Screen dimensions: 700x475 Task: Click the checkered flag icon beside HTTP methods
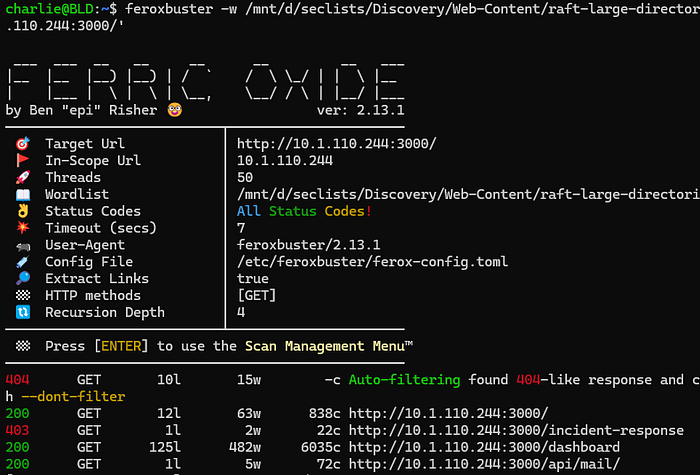23,295
